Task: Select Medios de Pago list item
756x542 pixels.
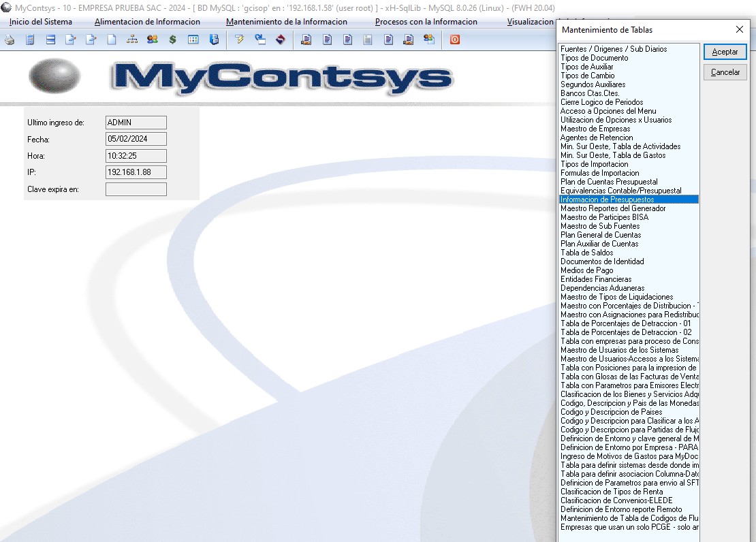Action: (586, 270)
